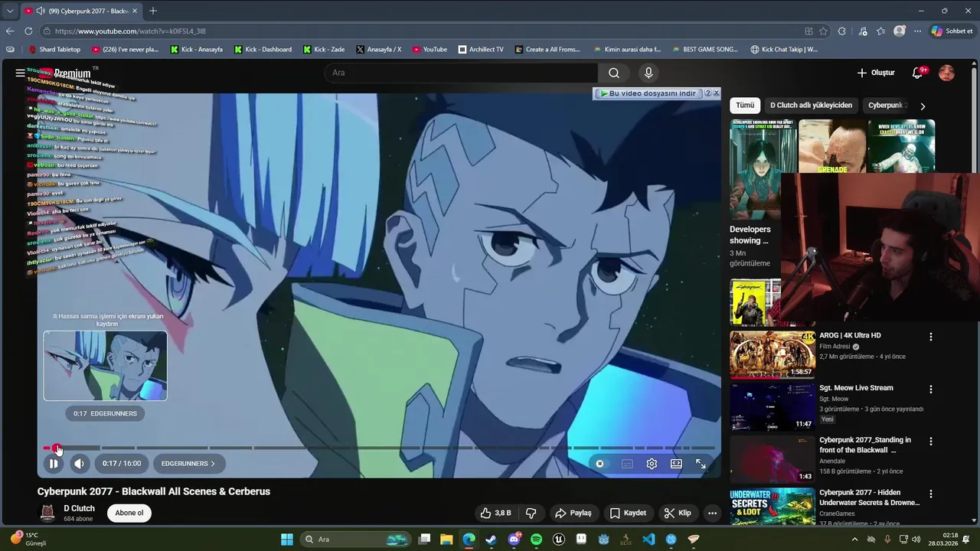Start voice search with microphone
The width and height of the screenshot is (980, 551).
pyautogui.click(x=648, y=73)
